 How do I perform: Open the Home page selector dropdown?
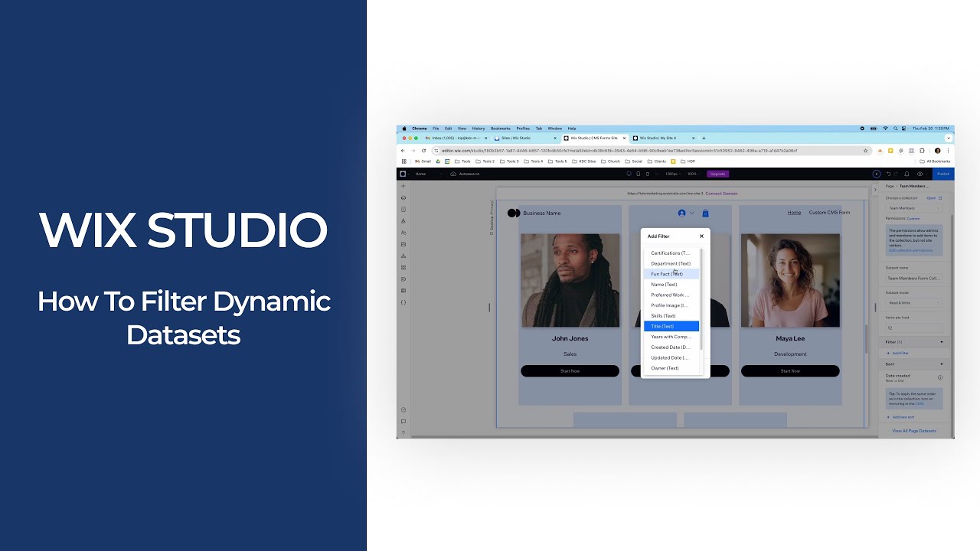(429, 174)
